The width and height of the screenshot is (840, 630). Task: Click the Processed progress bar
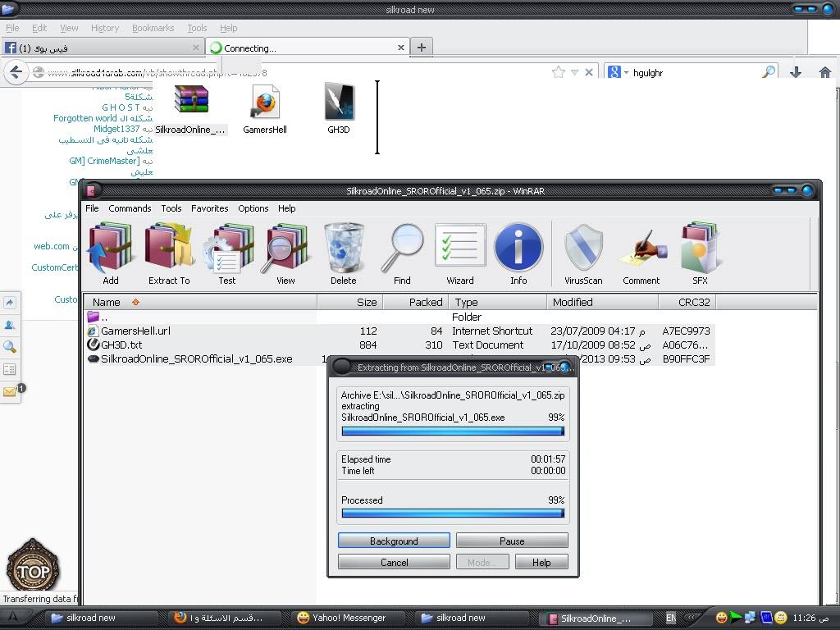point(453,514)
